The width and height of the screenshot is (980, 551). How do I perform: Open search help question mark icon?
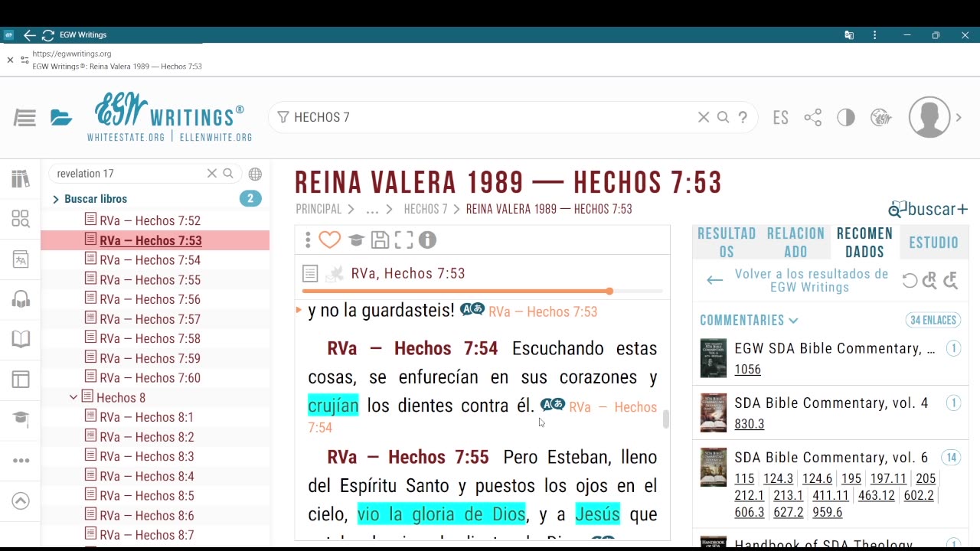click(743, 117)
